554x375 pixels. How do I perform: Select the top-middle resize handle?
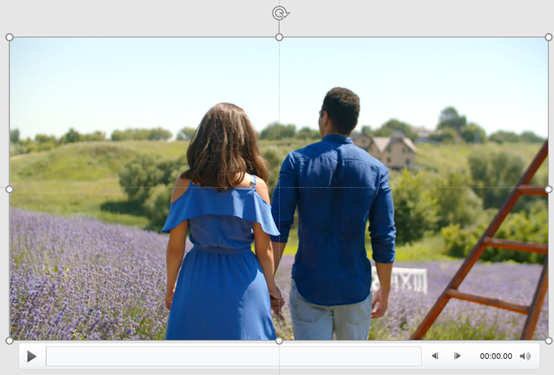[x=279, y=37]
